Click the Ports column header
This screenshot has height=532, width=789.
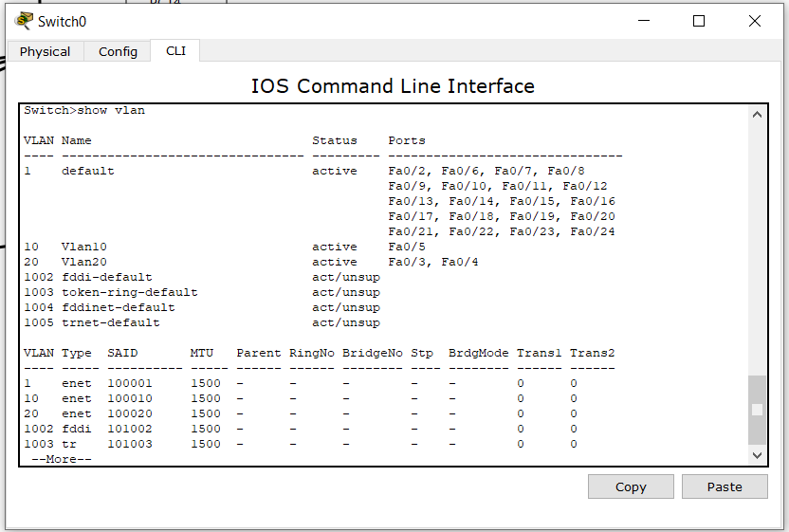pos(407,140)
